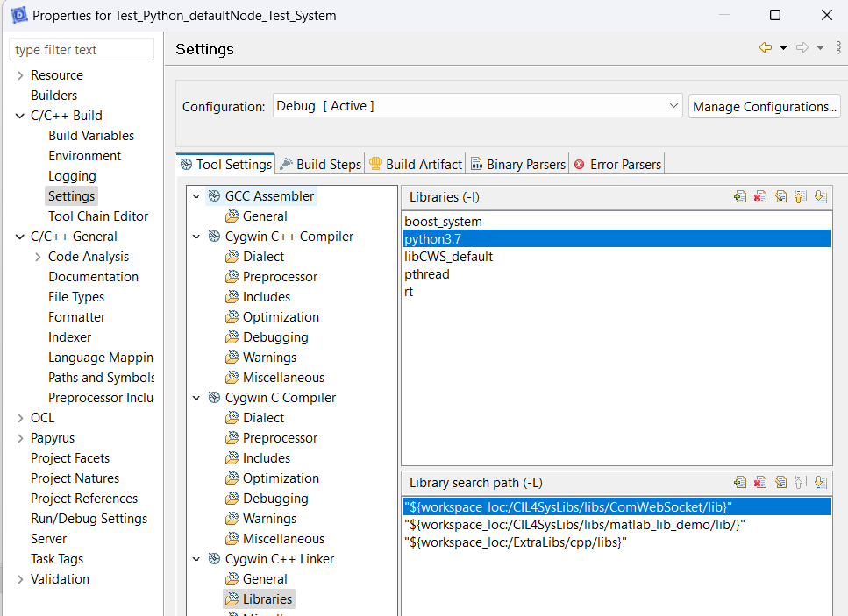Screen dimensions: 848x616
Task: Collapse the Cygwin C++ Compiler node
Action: pos(196,237)
